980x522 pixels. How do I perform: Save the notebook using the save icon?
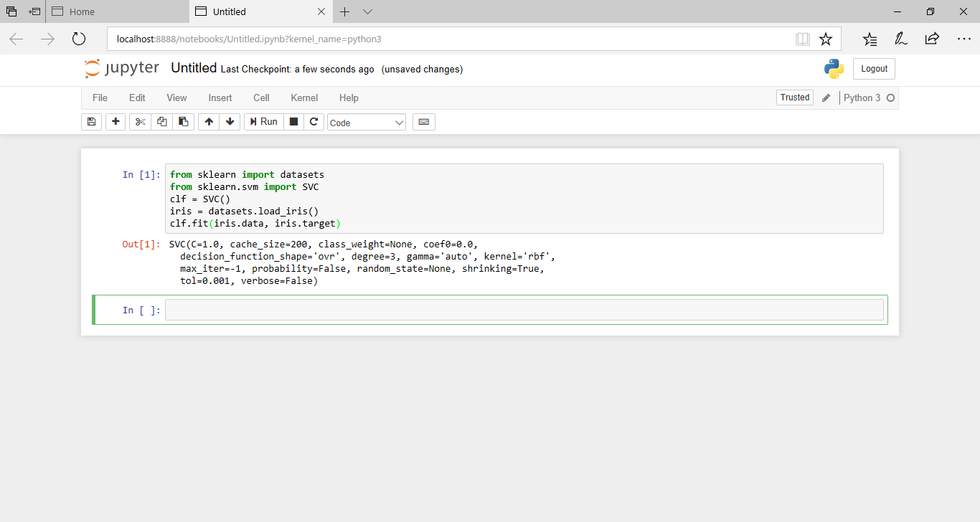91,121
